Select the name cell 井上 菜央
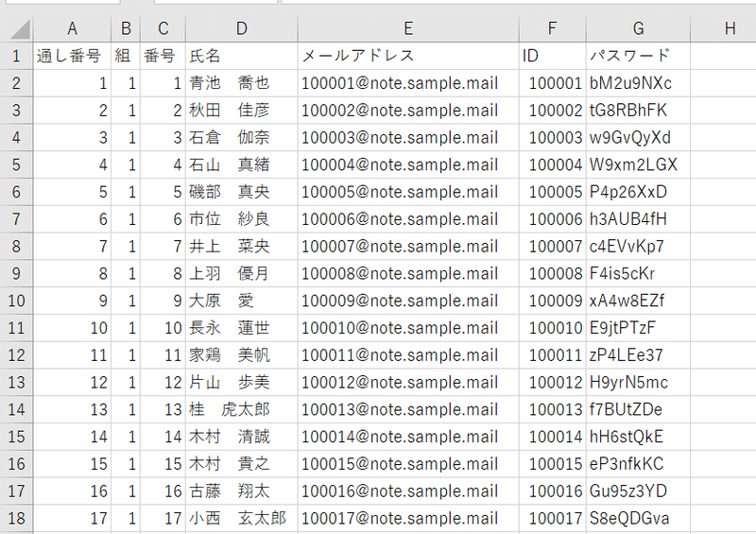 tap(242, 247)
